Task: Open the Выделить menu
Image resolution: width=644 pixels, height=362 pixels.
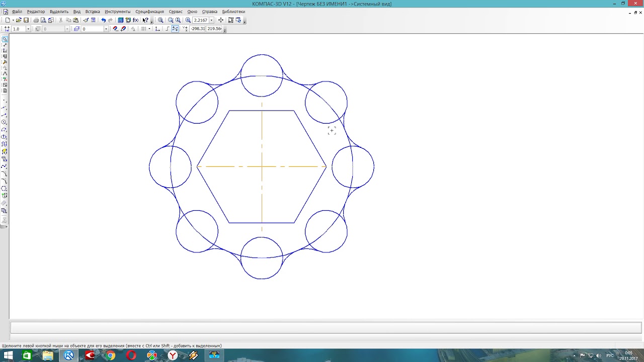Action: tap(59, 11)
